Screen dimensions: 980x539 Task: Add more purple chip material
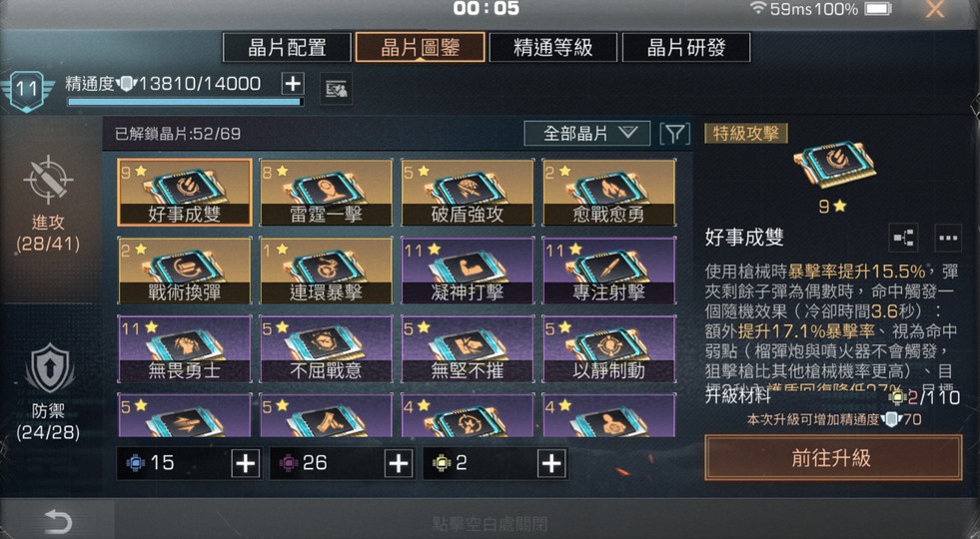coord(399,463)
